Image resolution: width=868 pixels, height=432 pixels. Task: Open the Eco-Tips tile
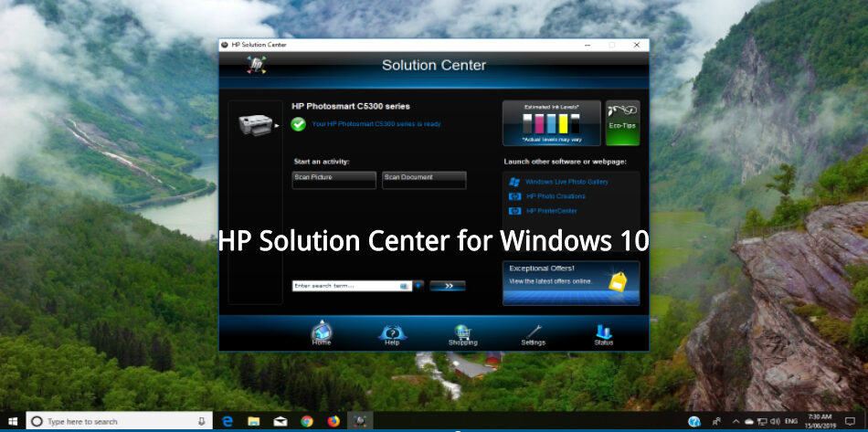pos(623,122)
